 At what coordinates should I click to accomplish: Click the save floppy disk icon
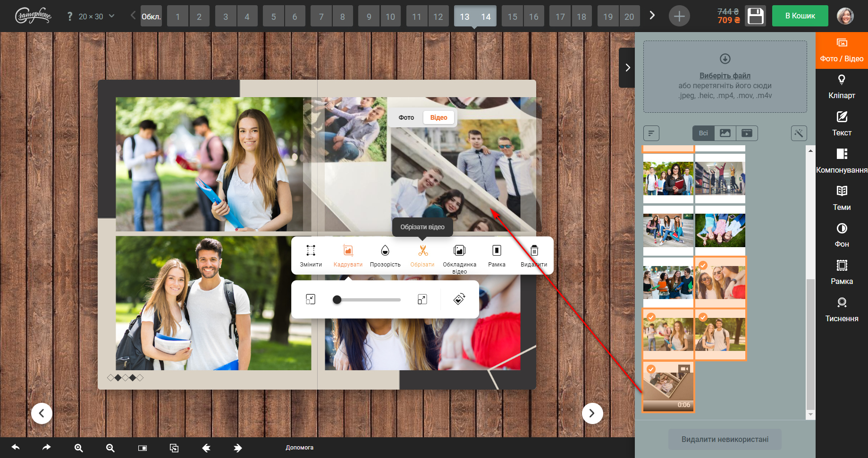tap(755, 16)
